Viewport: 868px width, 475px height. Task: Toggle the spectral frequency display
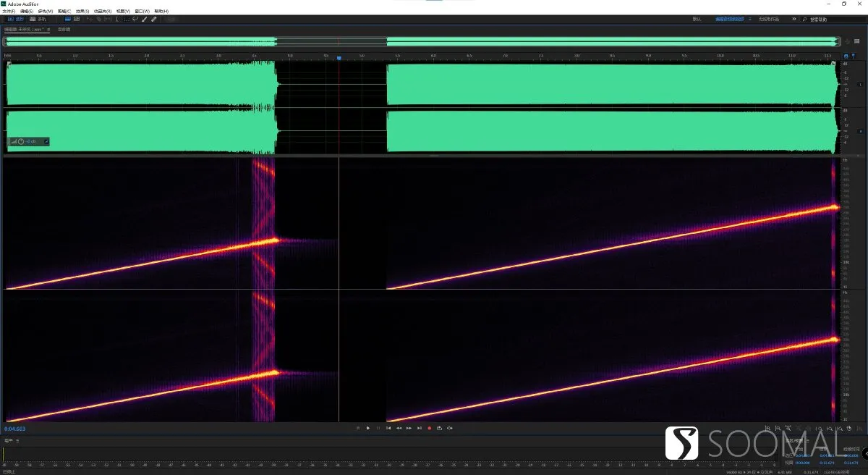(x=68, y=19)
